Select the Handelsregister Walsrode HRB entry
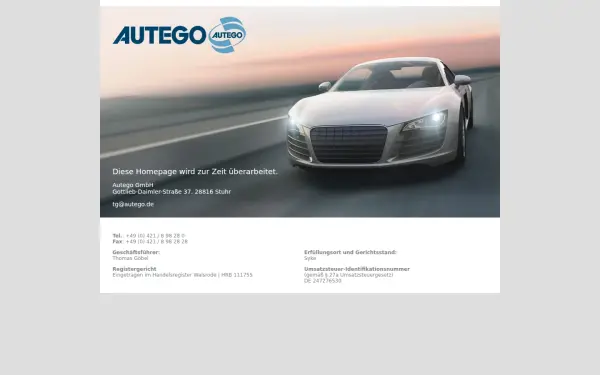This screenshot has width=600, height=375. [183, 275]
